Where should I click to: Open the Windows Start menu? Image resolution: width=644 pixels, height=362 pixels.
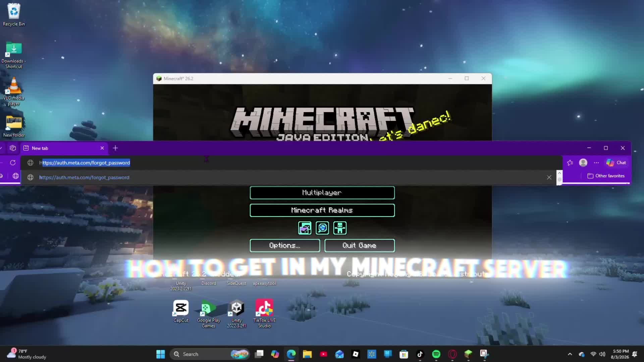tap(161, 354)
